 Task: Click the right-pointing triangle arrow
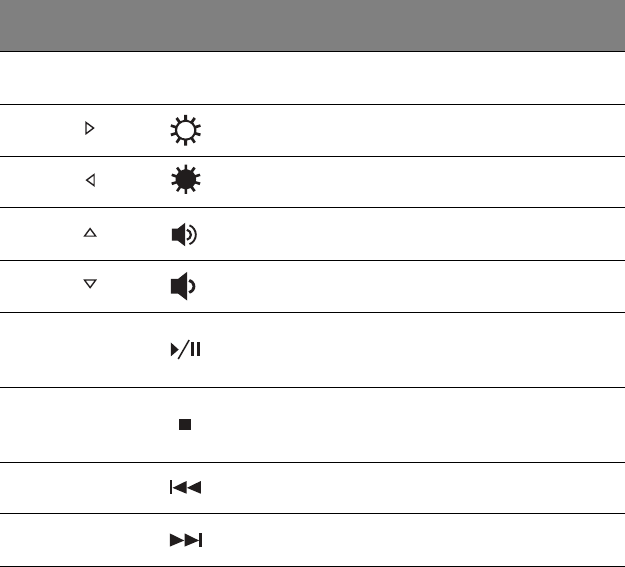[89, 129]
